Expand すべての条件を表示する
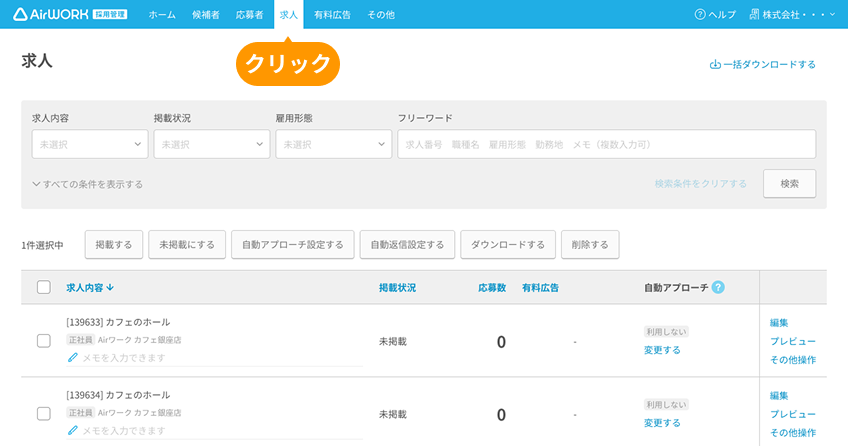848x446 pixels. pos(88,184)
